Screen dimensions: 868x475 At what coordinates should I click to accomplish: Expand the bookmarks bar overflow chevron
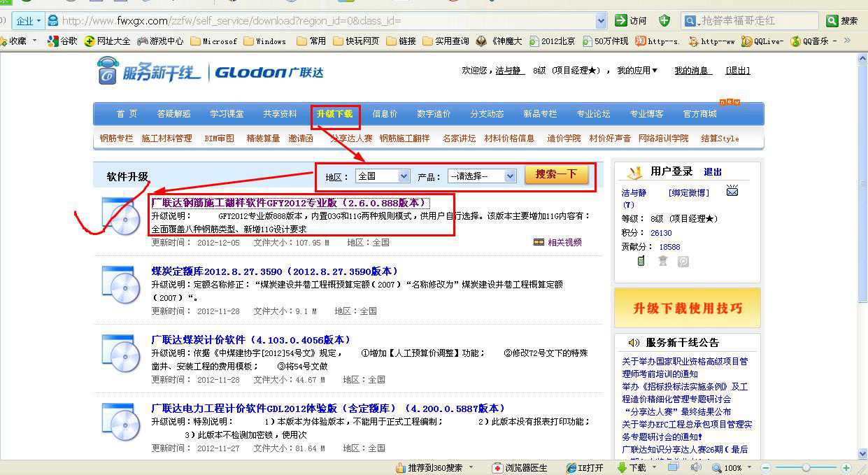(847, 41)
